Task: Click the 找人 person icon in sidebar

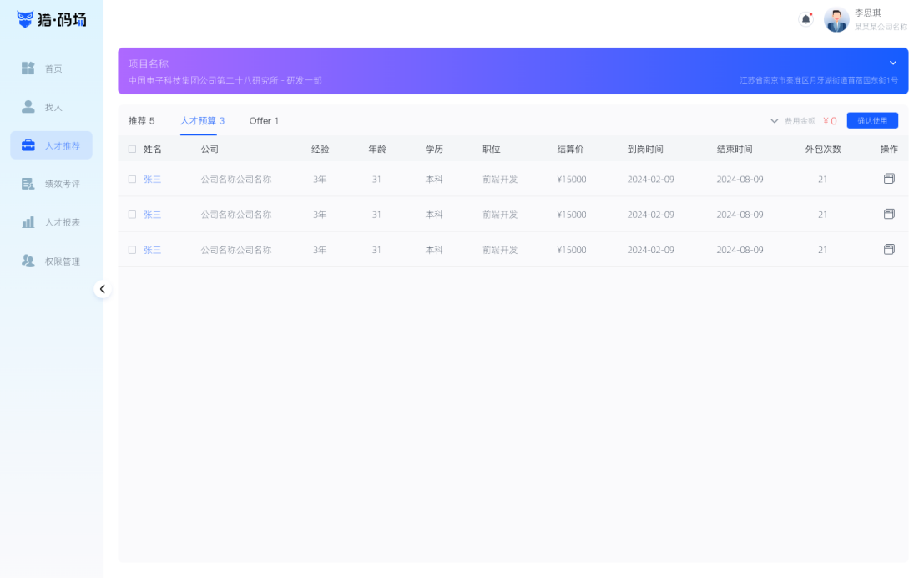Action: (x=28, y=107)
